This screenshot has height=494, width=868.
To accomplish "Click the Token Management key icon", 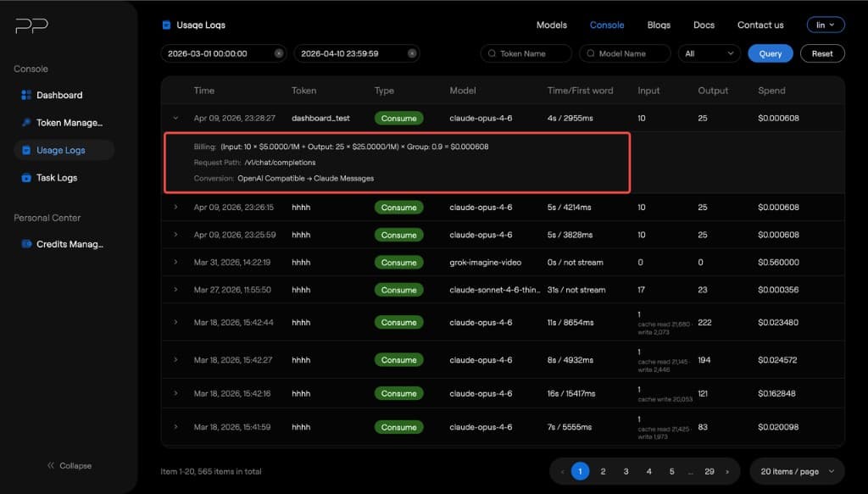I will [x=26, y=123].
